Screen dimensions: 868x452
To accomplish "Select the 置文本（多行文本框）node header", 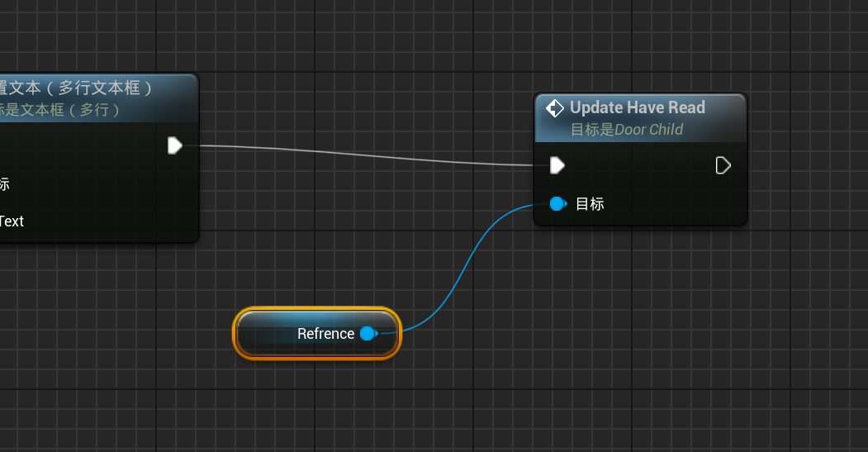I will tap(78, 88).
